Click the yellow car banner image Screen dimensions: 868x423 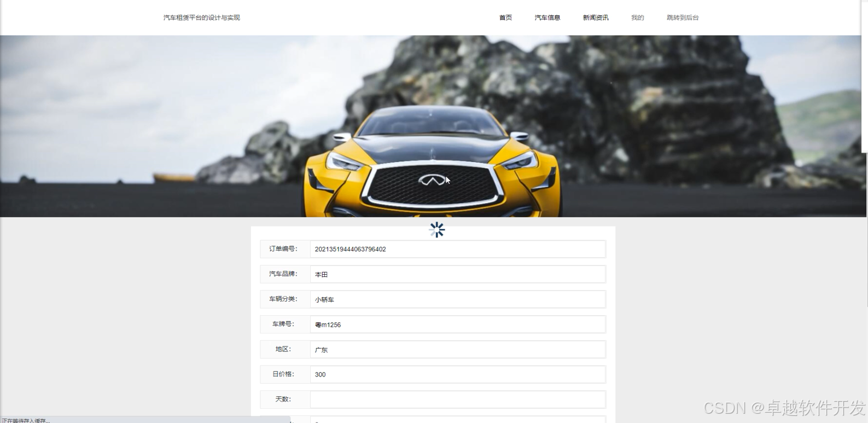tap(433, 126)
